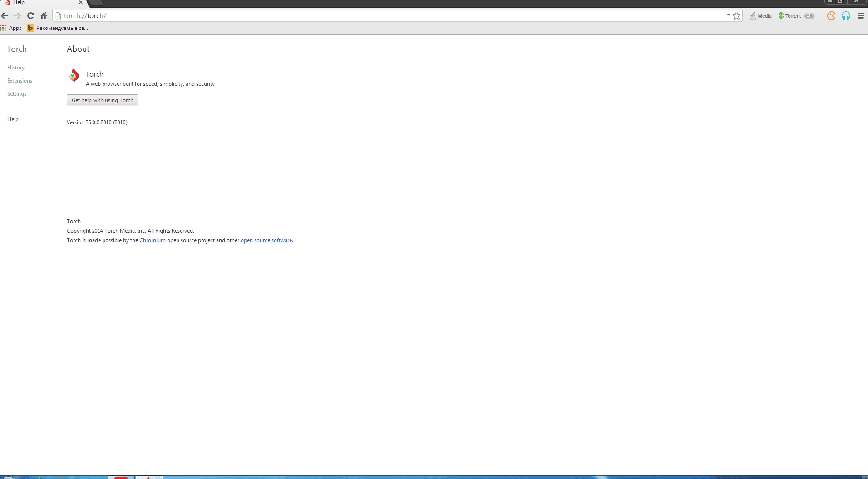Open the Media grabber button
Viewport: 868px width, 479px height.
point(760,16)
